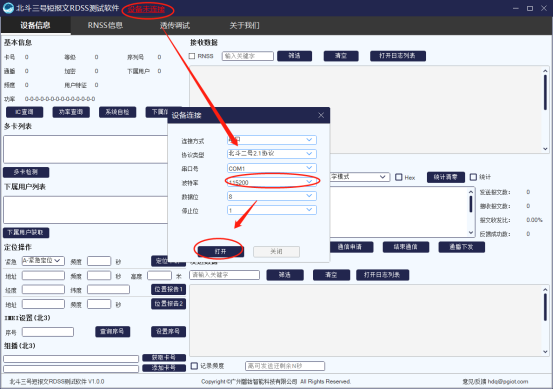The width and height of the screenshot is (553, 389).
Task: Click 打开日志列表 in the 接收数据 section
Action: pyautogui.click(x=398, y=56)
